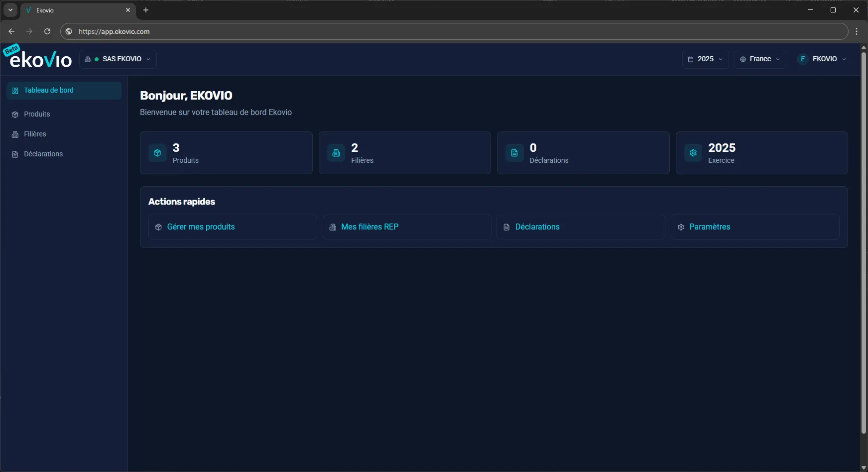Click the E user avatar
This screenshot has height=472, width=868.
tap(803, 59)
